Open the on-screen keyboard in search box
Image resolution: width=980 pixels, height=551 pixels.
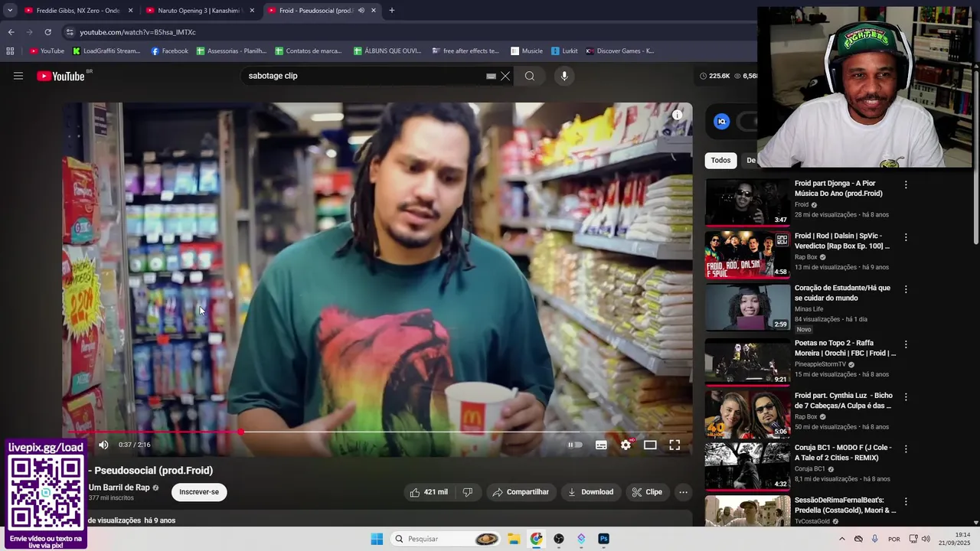point(491,76)
